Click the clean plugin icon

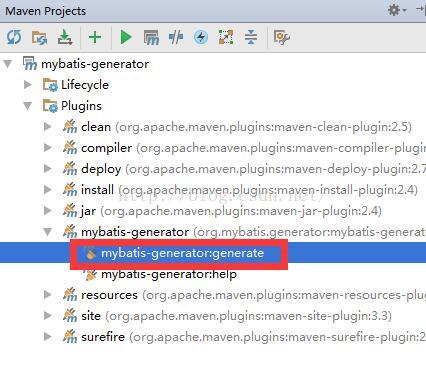tap(70, 126)
